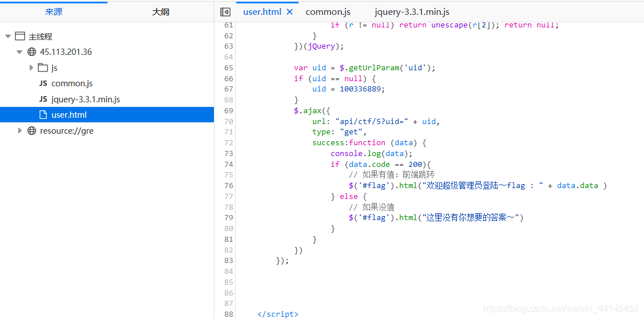Select the 主线程 tree label
The image size is (644, 319).
point(40,37)
